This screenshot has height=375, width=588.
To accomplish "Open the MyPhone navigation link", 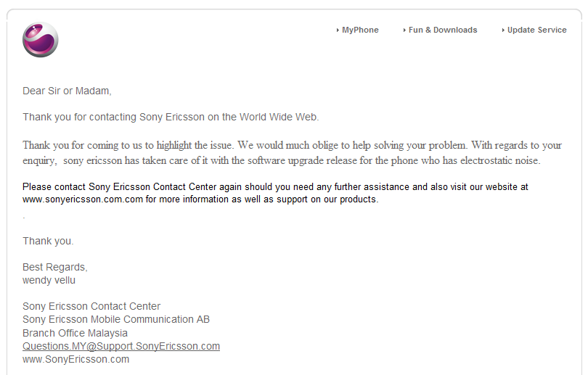I will (360, 30).
